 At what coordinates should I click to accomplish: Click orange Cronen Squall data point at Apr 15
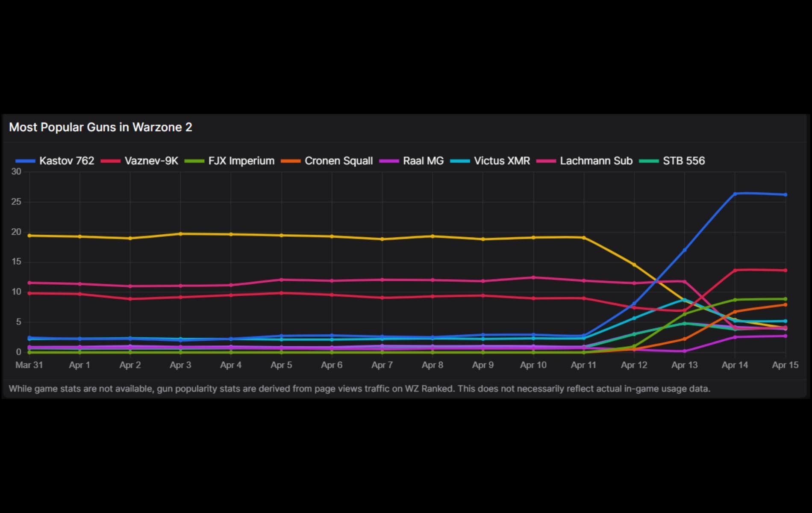click(x=786, y=305)
